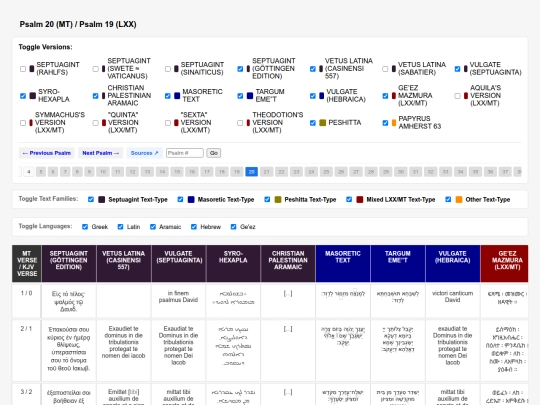The image size is (540, 405).
Task: Select current Psalm 20 pagination button
Action: [252, 172]
